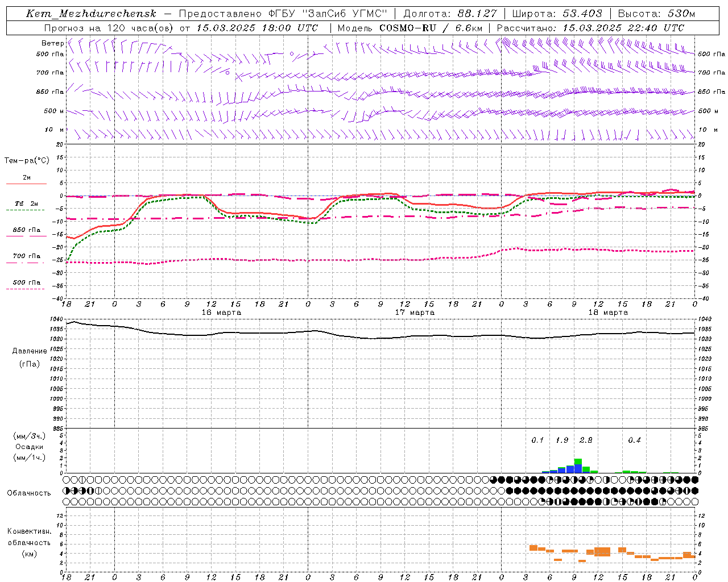Click the Облачность row label

point(29,493)
